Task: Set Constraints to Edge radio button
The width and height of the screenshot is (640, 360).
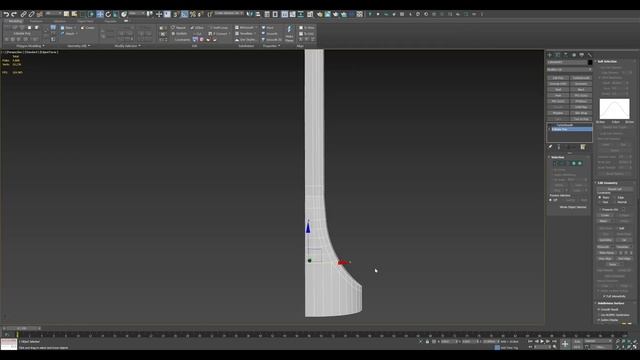Action: [x=614, y=197]
